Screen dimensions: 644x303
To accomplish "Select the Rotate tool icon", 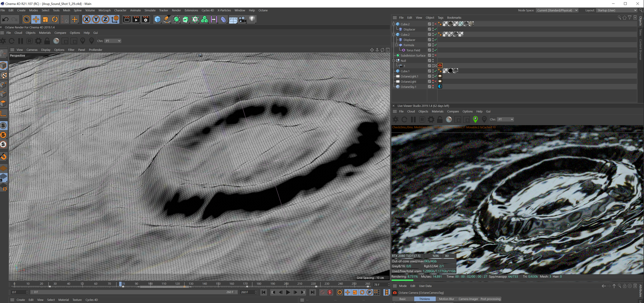I will [55, 19].
